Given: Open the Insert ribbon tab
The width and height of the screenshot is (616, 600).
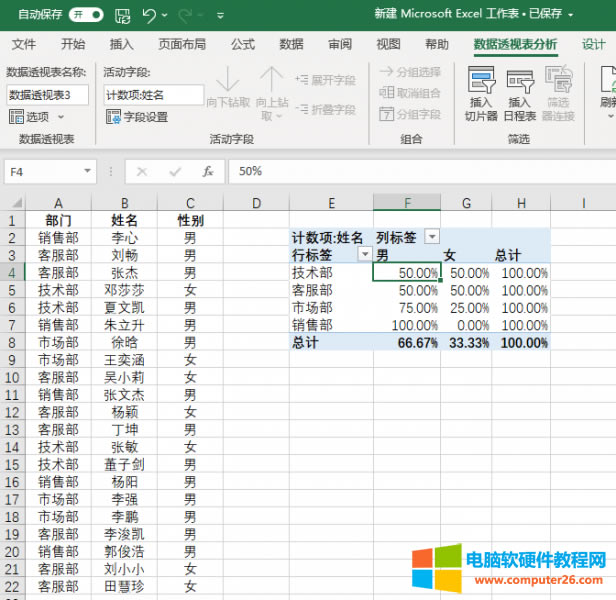Looking at the screenshot, I should click(121, 45).
